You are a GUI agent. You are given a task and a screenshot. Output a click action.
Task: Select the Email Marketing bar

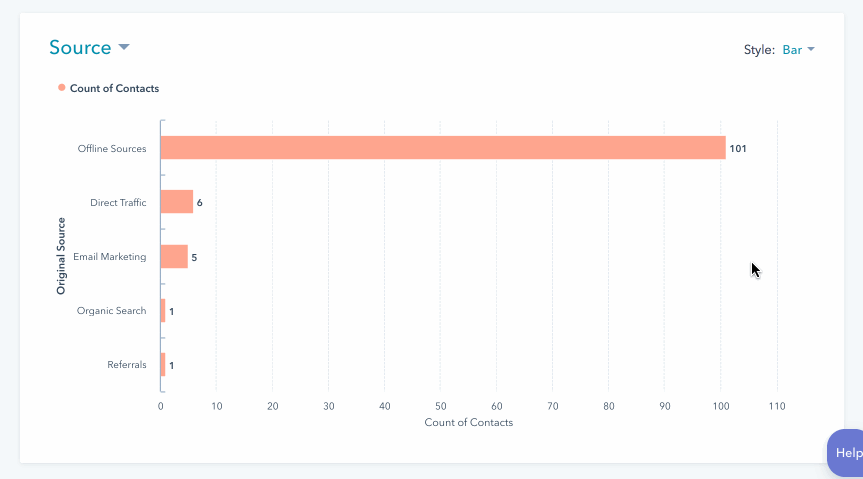tap(174, 257)
